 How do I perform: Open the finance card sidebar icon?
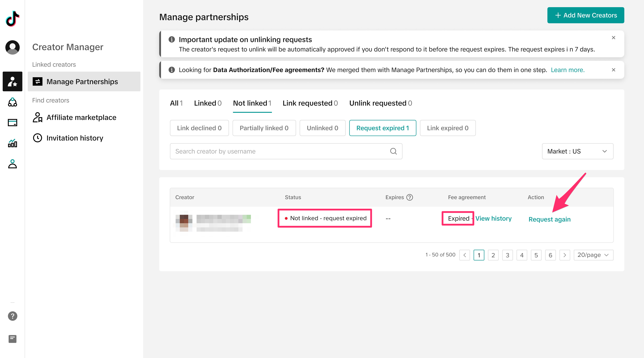coord(13,123)
